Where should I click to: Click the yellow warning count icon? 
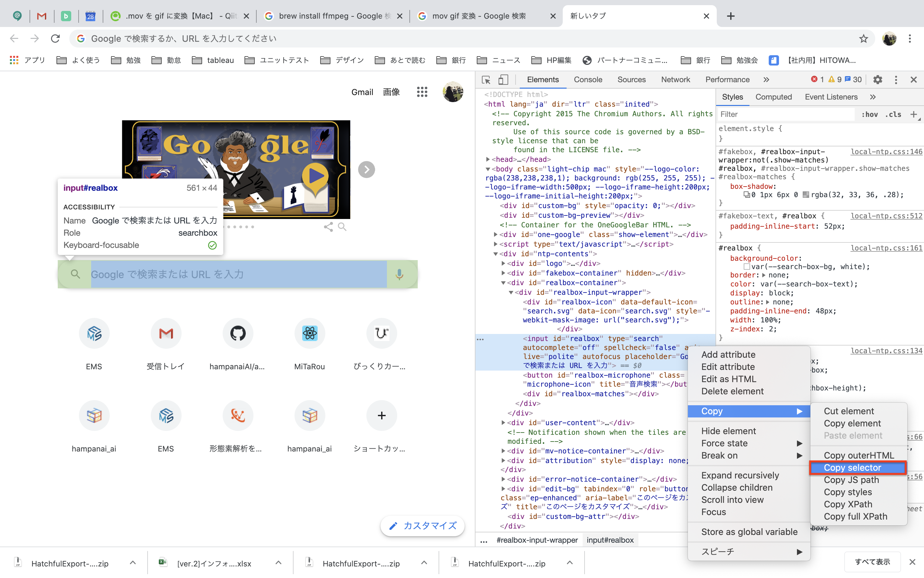831,79
